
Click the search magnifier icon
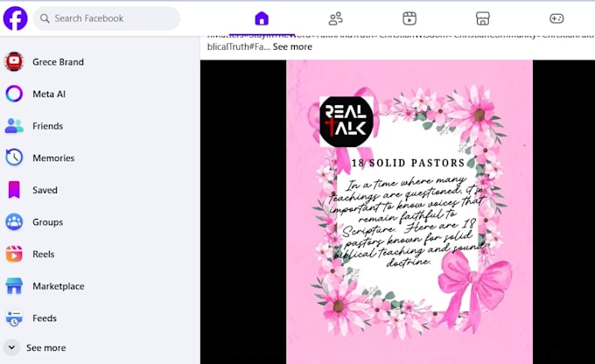[x=45, y=18]
